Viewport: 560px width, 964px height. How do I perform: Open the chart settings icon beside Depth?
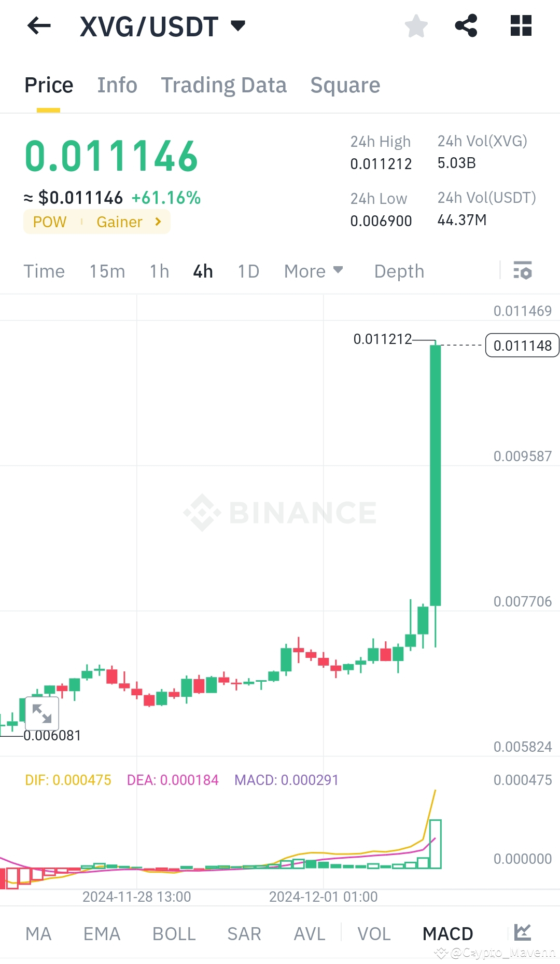pyautogui.click(x=524, y=271)
